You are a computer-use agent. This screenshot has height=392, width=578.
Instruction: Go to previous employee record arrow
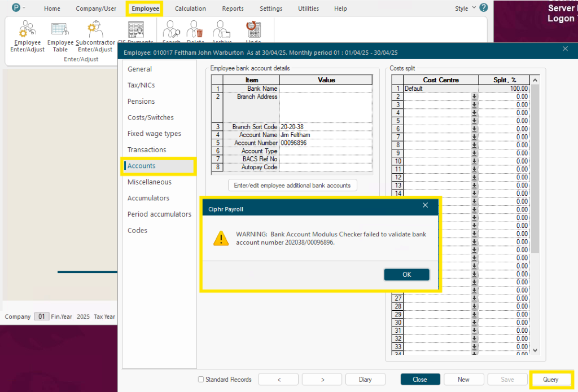pyautogui.click(x=278, y=380)
